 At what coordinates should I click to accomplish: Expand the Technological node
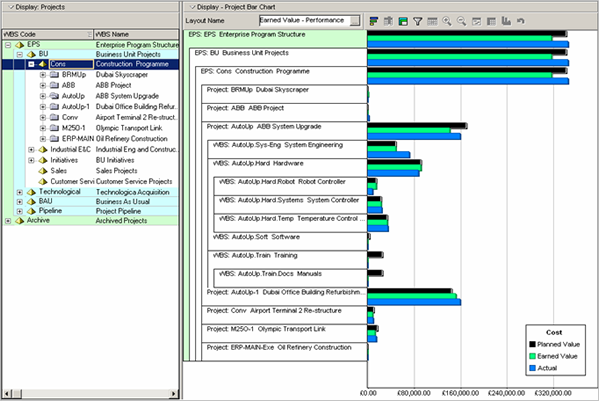pyautogui.click(x=20, y=192)
